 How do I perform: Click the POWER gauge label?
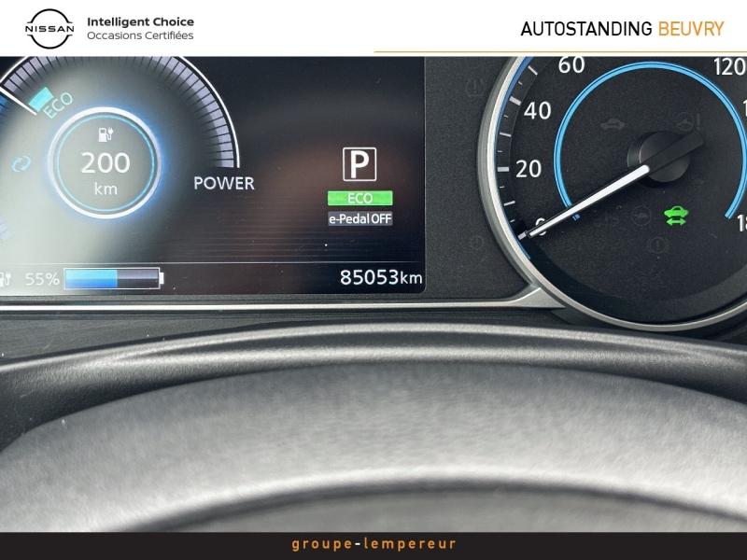[x=224, y=183]
